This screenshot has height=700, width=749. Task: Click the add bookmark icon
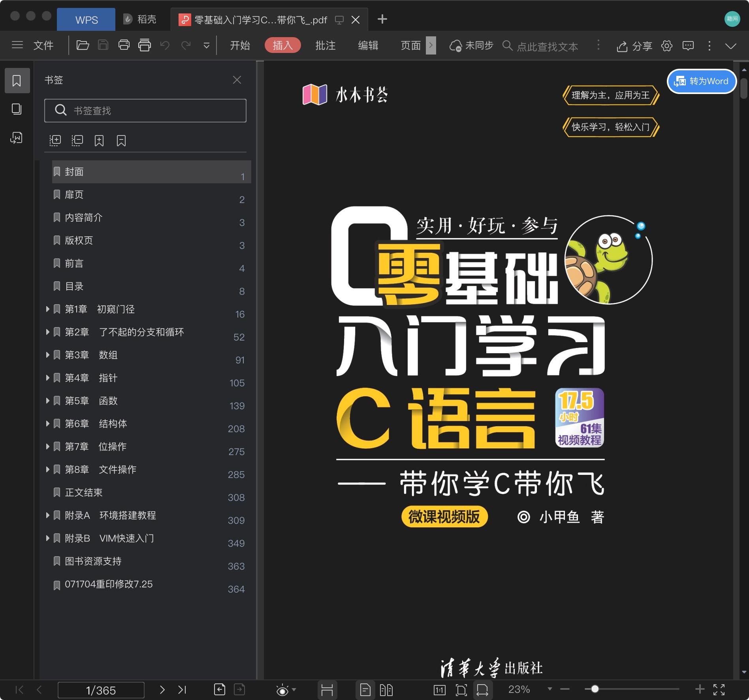click(99, 141)
